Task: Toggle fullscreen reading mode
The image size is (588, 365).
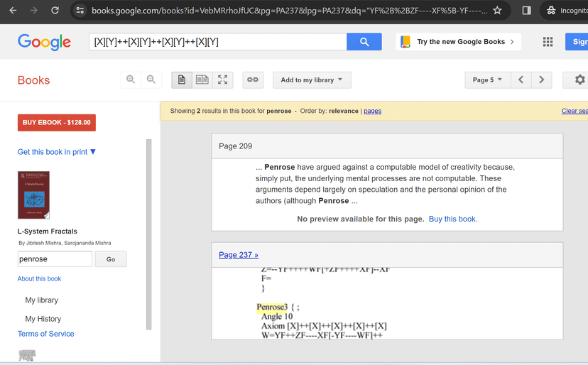Action: pos(223,80)
